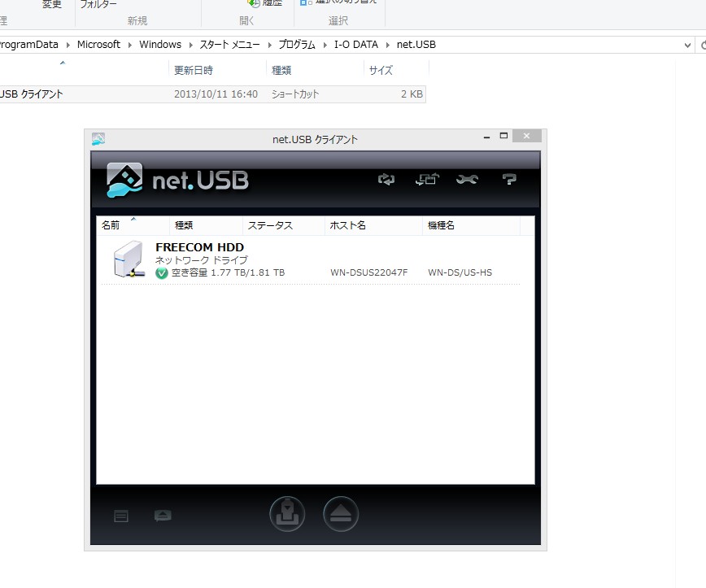Click the net.USB title bar app icon
Image resolution: width=706 pixels, height=588 pixels.
(x=98, y=139)
